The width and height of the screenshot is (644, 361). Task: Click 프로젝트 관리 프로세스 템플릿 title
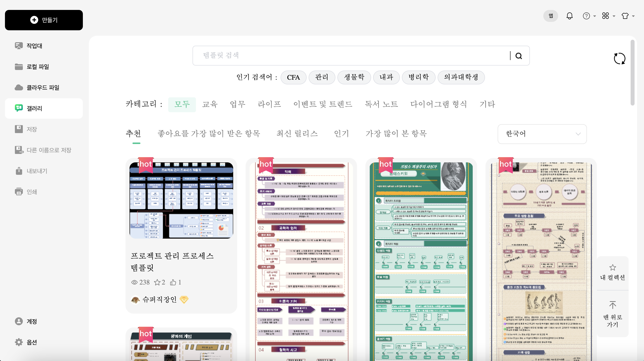pos(172,261)
